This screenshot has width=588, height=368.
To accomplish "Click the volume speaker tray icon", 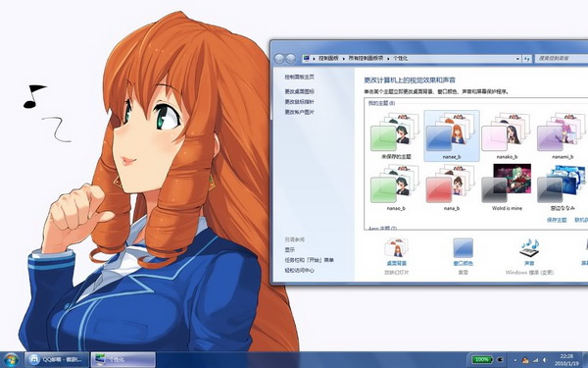I will pos(545,360).
